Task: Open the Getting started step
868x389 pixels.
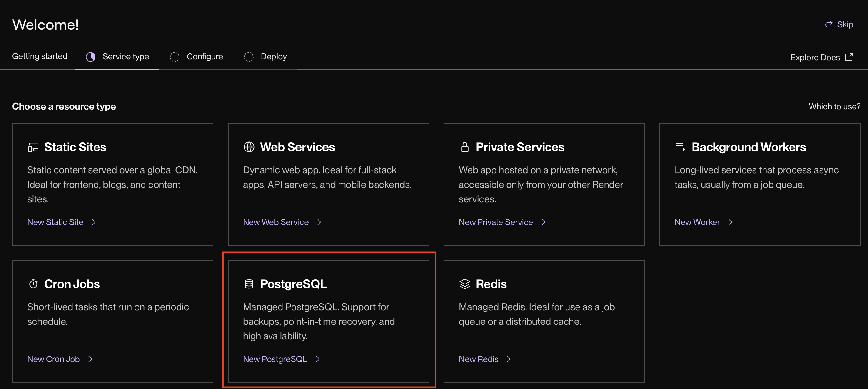Action: (x=40, y=56)
